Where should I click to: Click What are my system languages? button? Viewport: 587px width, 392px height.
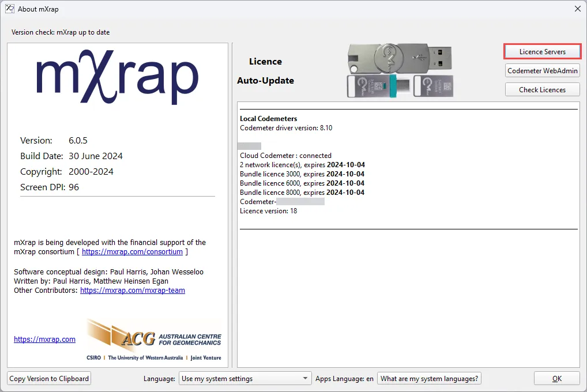[x=429, y=379]
